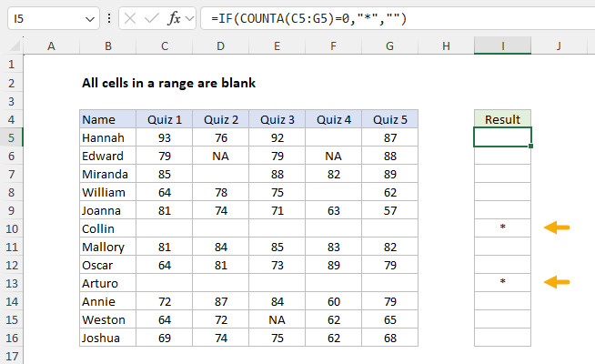Click the 'Quiz 2' header cell
This screenshot has width=595, height=364.
coord(220,119)
